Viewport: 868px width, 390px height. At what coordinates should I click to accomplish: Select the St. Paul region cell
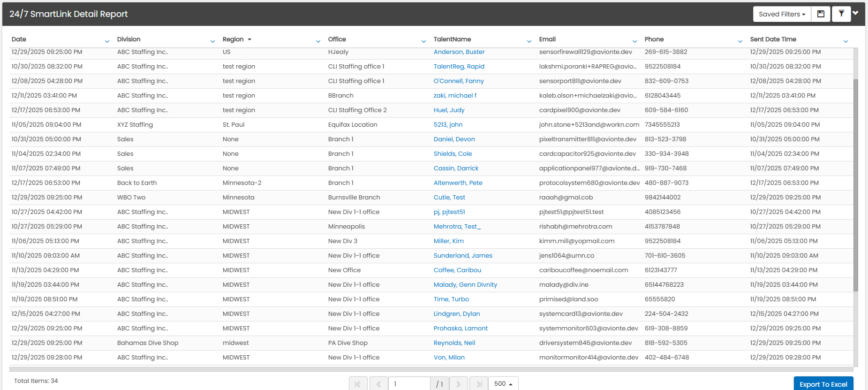coord(234,125)
